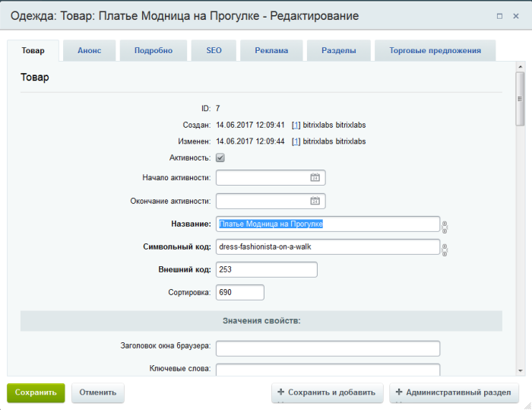
Task: Click the scroll-down arrow of the scrollbar
Action: pos(520,371)
